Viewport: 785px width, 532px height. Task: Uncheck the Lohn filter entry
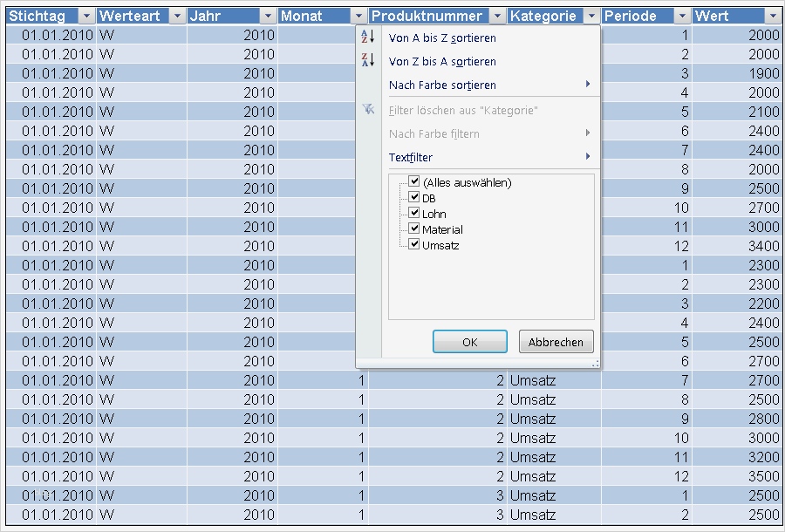414,213
